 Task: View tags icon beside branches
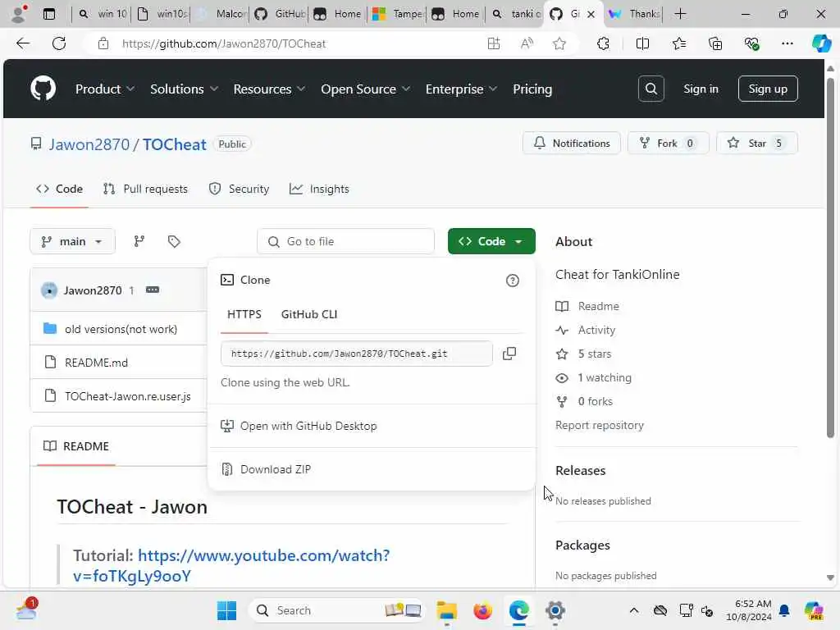coord(174,242)
